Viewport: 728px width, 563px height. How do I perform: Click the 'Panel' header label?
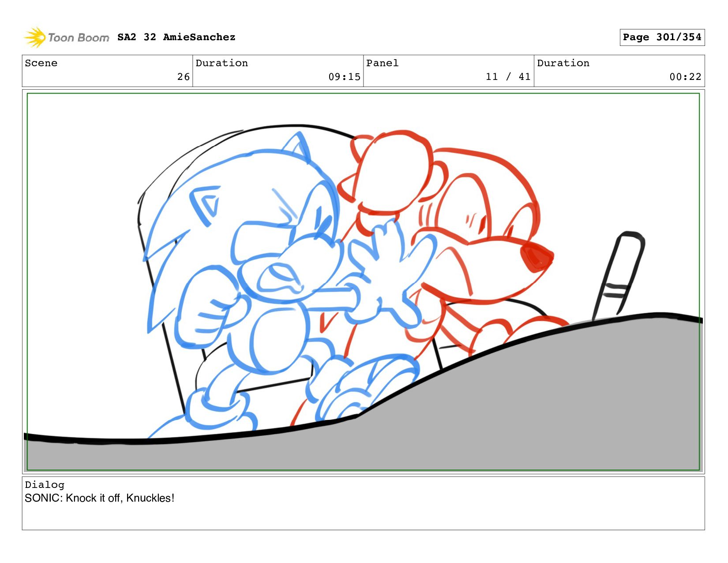pos(383,63)
